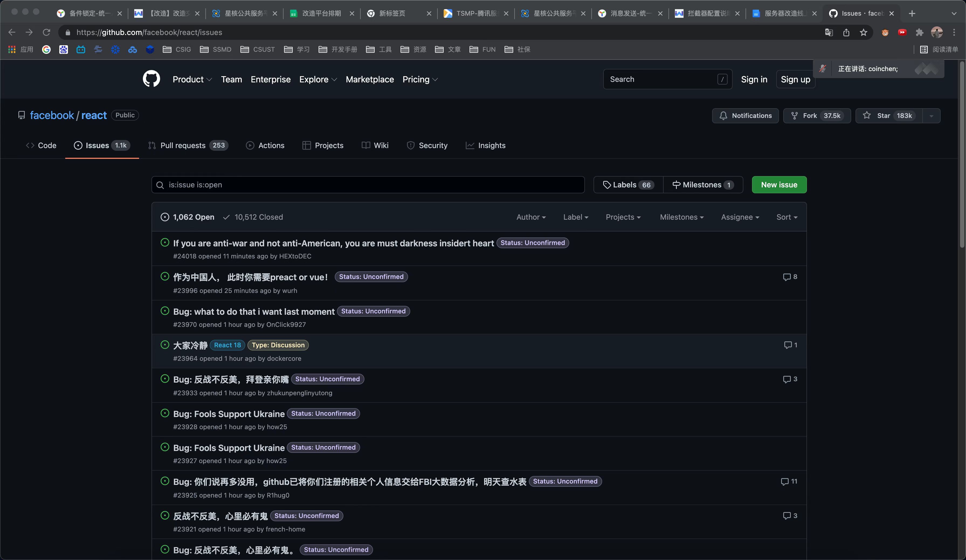Click the is:issue is:open filter field

pos(368,185)
